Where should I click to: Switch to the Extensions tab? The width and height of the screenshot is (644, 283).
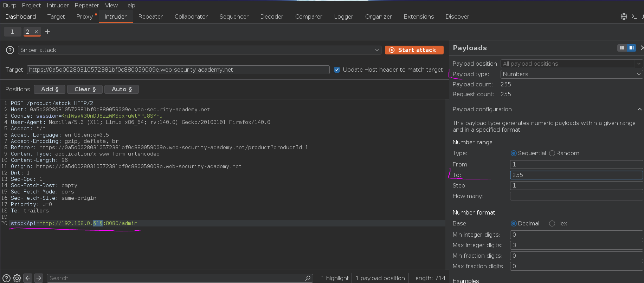[419, 17]
